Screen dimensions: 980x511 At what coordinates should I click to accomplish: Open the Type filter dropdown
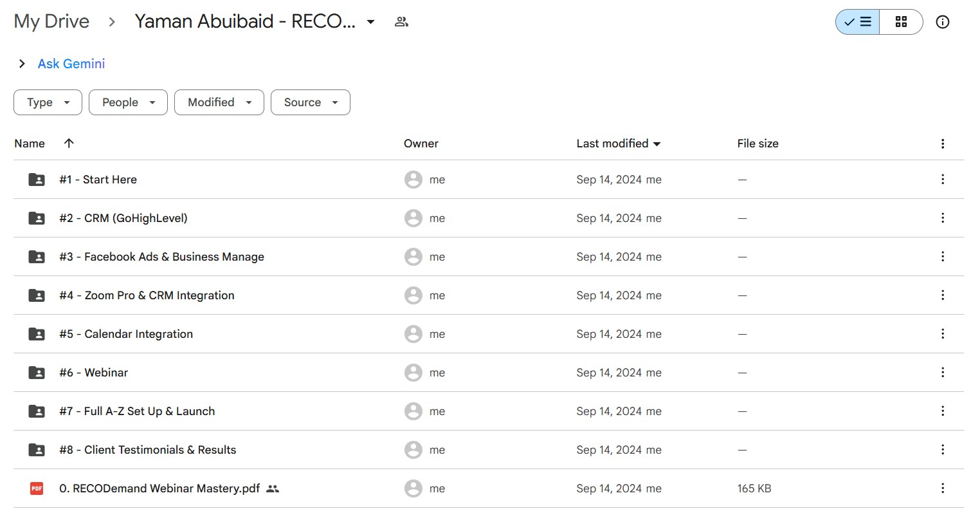pos(48,102)
